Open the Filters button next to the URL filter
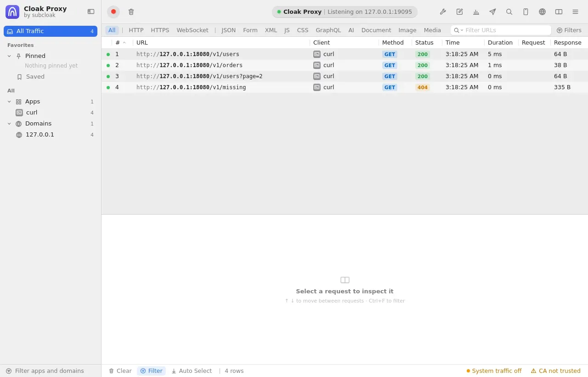 tap(569, 30)
